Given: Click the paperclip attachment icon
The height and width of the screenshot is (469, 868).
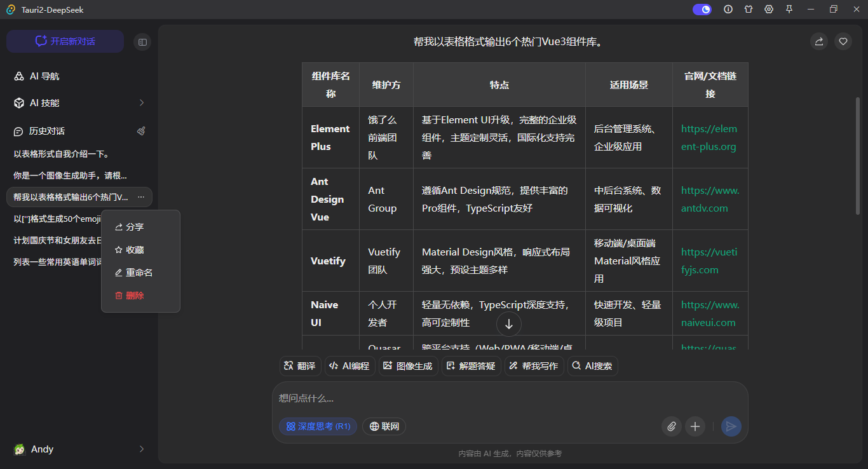Looking at the screenshot, I should [x=671, y=426].
